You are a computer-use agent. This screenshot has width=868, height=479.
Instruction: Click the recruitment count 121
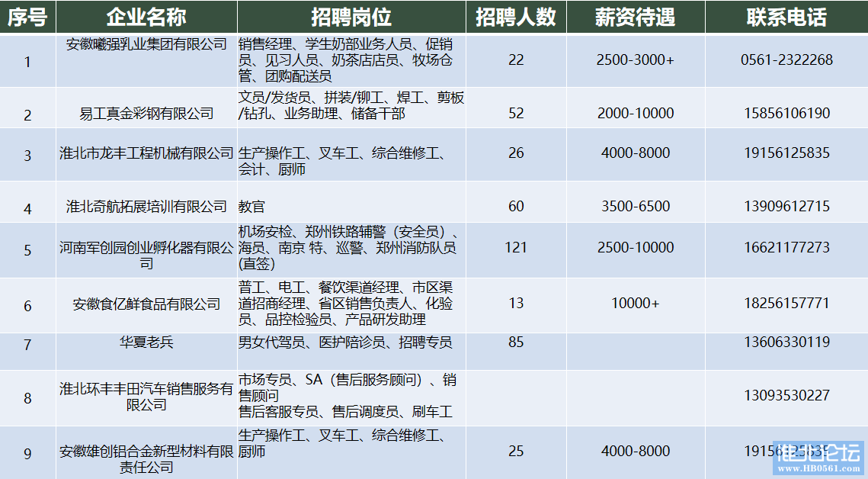(516, 247)
